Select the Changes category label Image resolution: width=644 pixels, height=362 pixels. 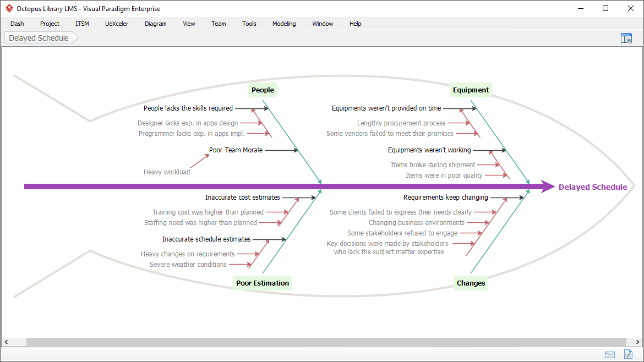click(x=471, y=283)
